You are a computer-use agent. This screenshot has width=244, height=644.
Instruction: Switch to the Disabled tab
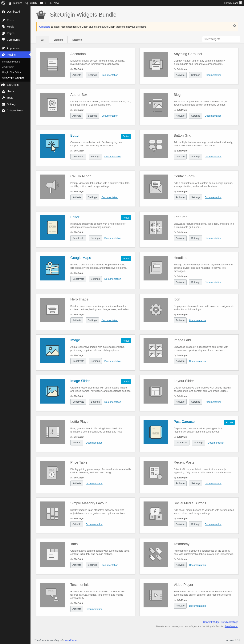click(x=77, y=40)
